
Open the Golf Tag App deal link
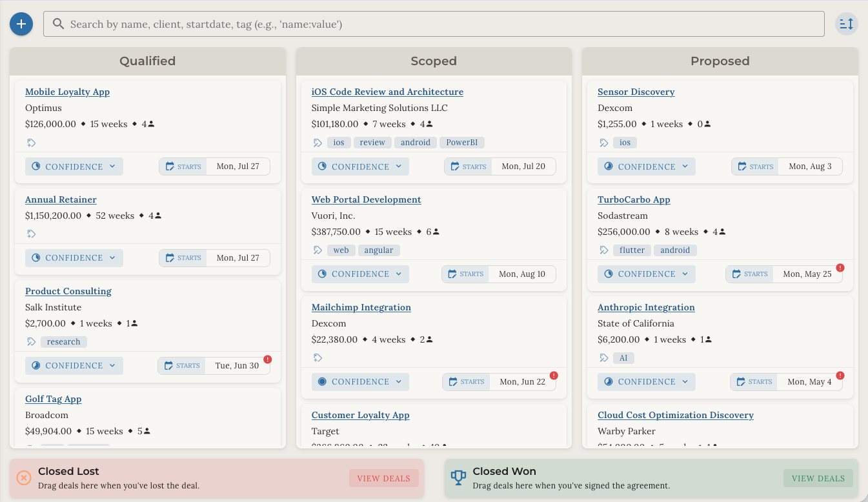(54, 399)
